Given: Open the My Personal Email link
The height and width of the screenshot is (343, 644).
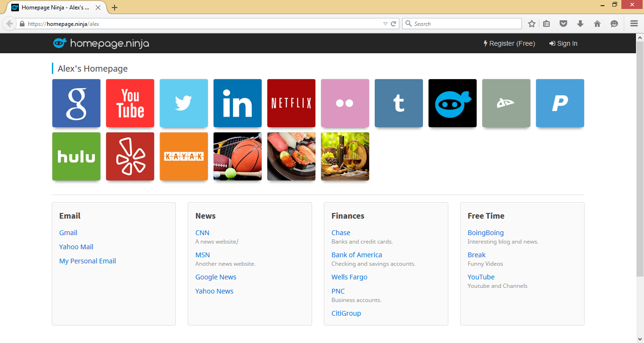Looking at the screenshot, I should 88,261.
